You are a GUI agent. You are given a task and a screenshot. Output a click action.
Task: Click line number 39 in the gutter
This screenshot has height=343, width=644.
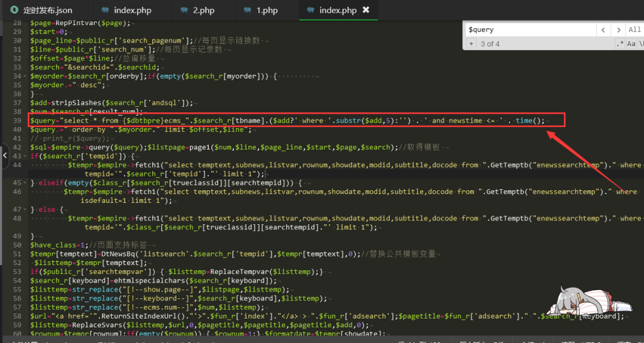coord(17,121)
